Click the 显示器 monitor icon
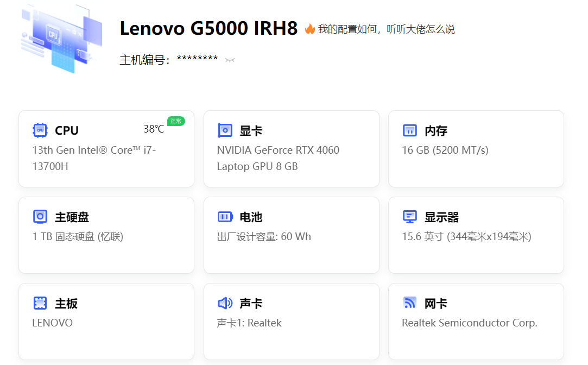Image resolution: width=588 pixels, height=365 pixels. (x=410, y=216)
